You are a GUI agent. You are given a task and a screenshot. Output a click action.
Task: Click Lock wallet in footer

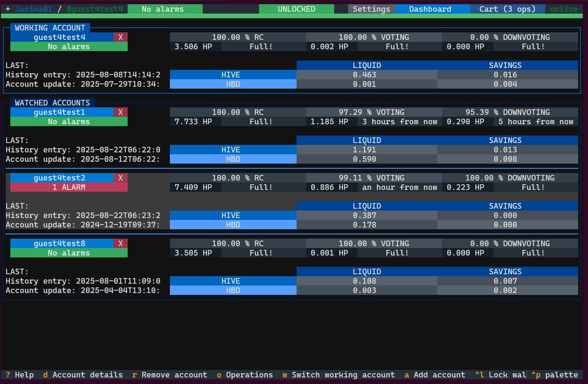501,375
